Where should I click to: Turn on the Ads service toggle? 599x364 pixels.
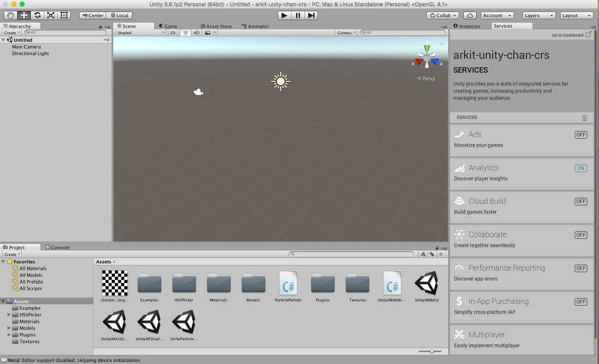(581, 135)
